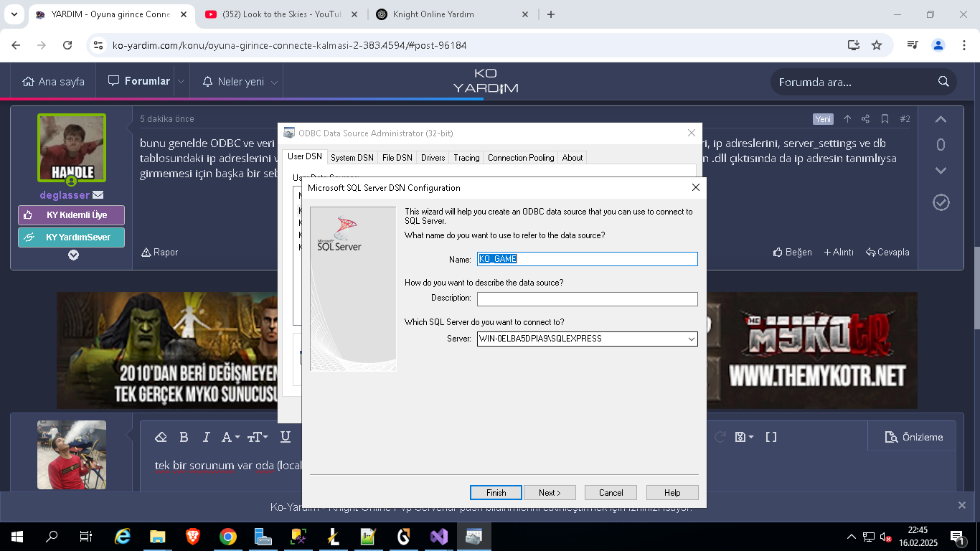The image size is (980, 551).
Task: Click the eraser remove-formatting icon
Action: pos(161,437)
